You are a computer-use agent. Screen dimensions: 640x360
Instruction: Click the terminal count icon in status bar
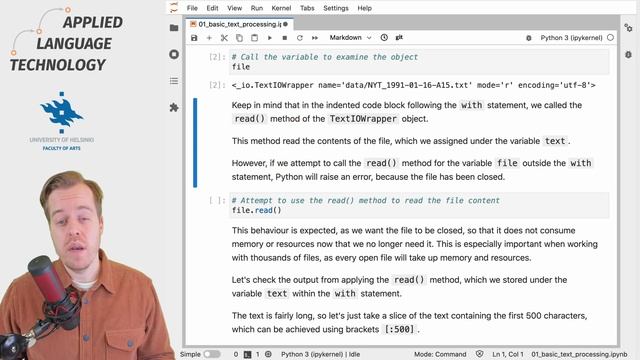[247, 354]
